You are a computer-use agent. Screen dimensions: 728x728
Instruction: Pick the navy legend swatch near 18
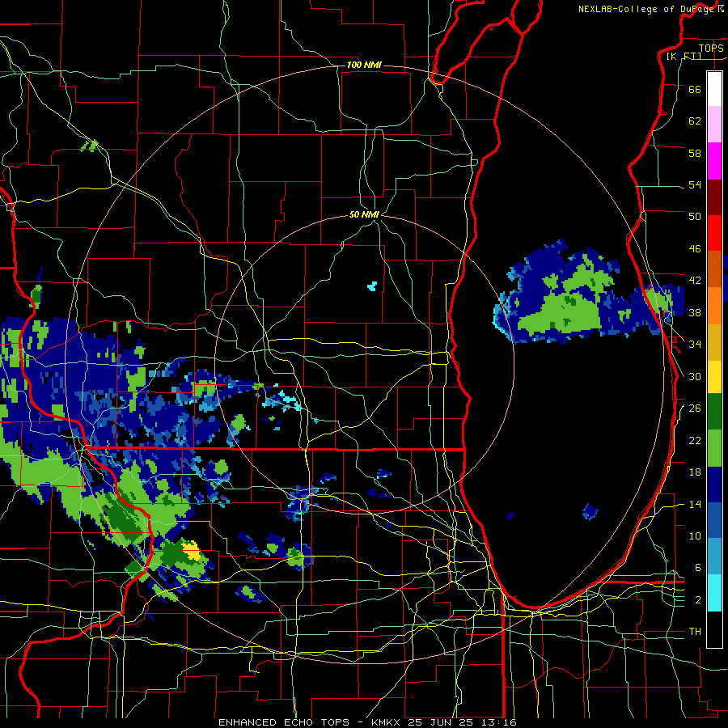tap(714, 485)
